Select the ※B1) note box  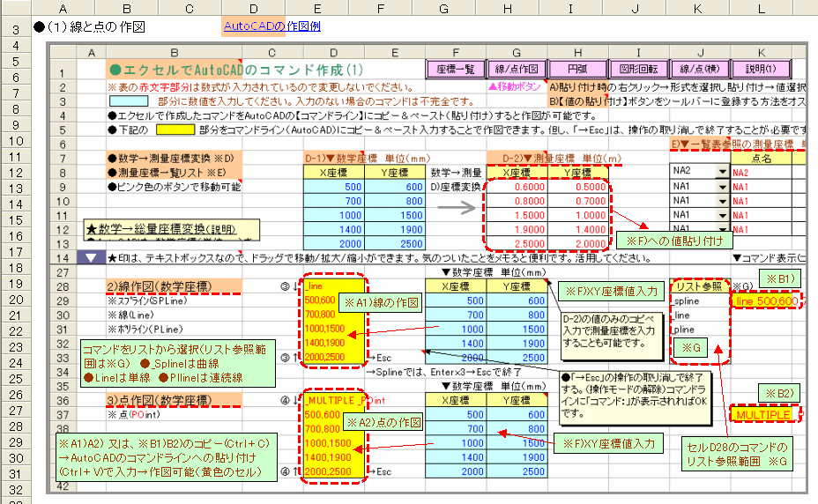(780, 279)
